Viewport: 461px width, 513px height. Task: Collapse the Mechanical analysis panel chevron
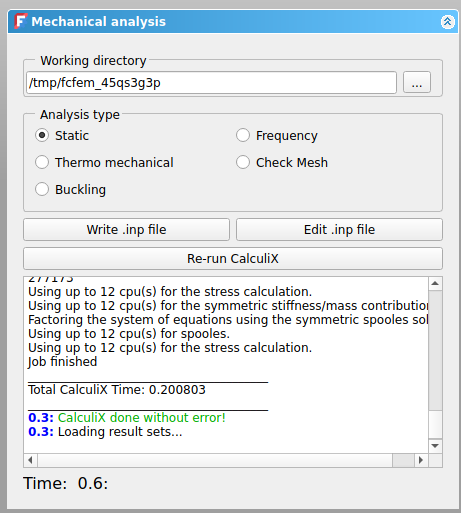pos(447,22)
